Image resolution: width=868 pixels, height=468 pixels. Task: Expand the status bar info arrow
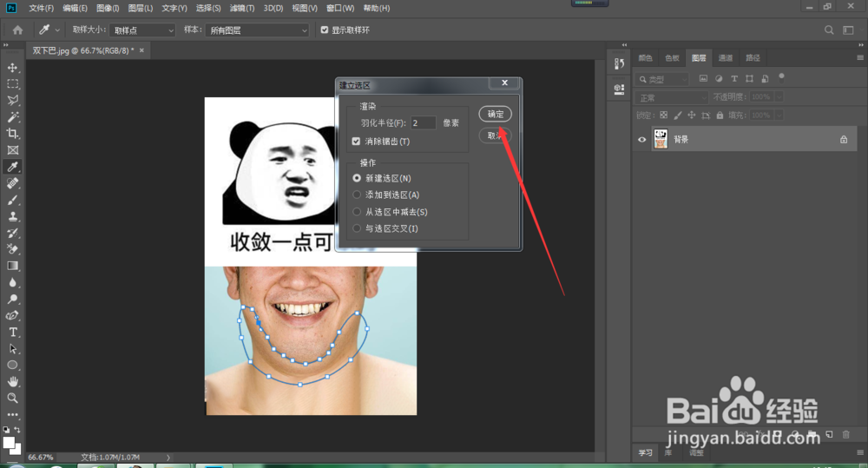coord(168,458)
